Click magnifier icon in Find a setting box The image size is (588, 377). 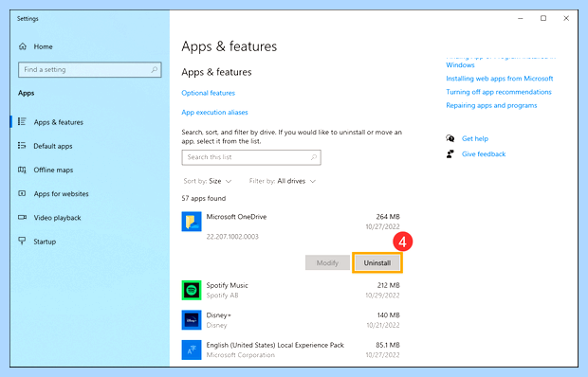(155, 70)
